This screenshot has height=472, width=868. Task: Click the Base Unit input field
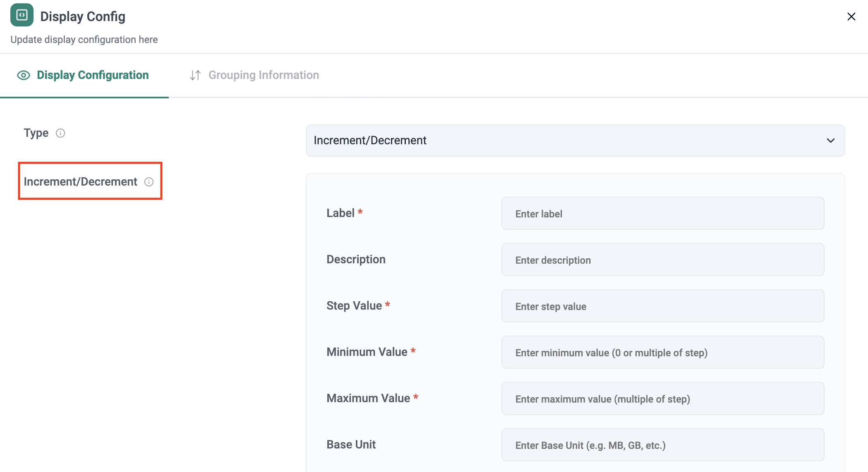click(x=662, y=445)
